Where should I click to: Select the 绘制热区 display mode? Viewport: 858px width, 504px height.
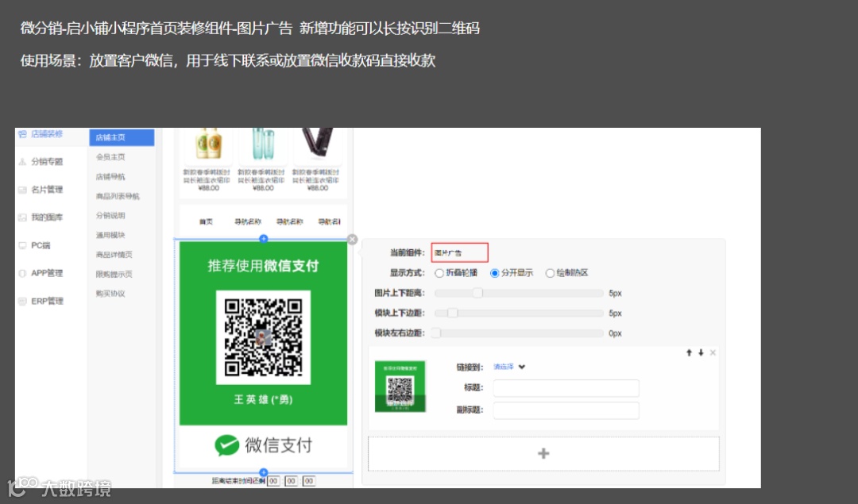(x=550, y=273)
